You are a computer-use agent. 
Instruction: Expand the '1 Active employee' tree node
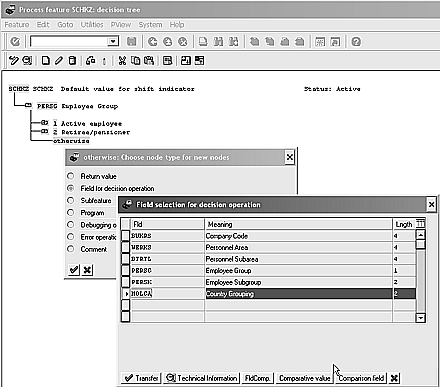click(x=45, y=123)
